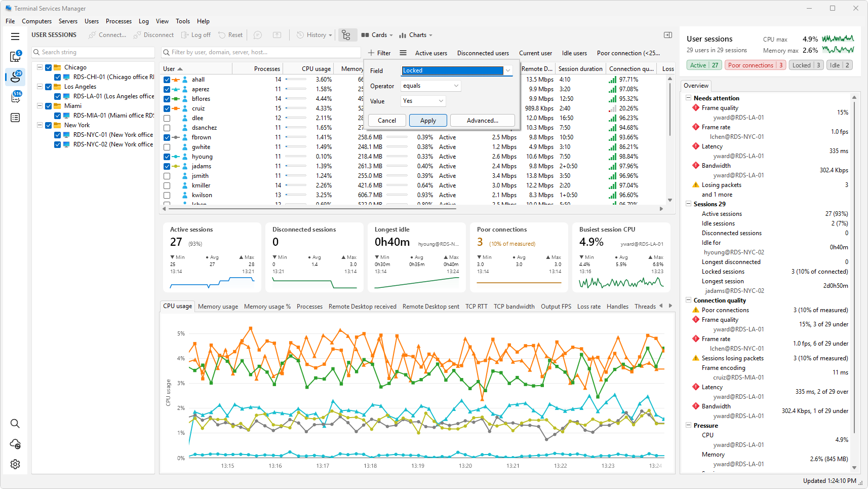Open the cloud sync sidebar icon

click(x=15, y=444)
